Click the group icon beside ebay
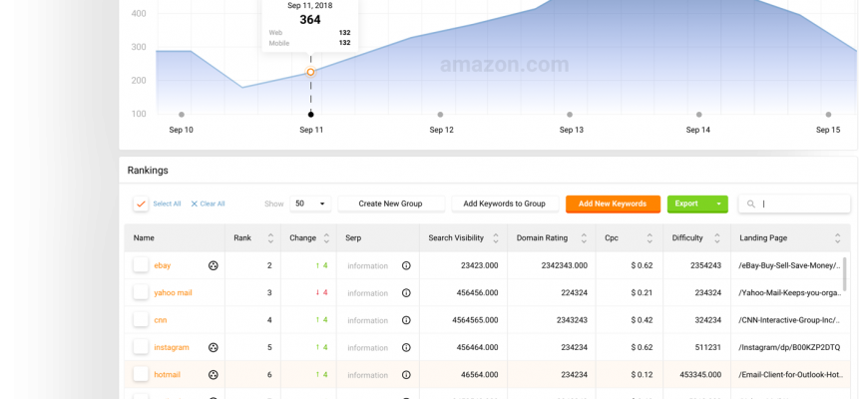Image resolution: width=868 pixels, height=399 pixels. click(x=213, y=265)
